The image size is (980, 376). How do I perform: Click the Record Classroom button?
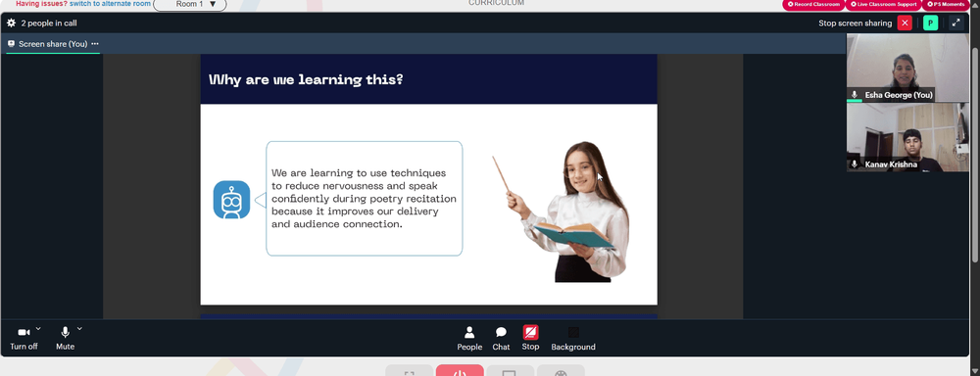(813, 4)
